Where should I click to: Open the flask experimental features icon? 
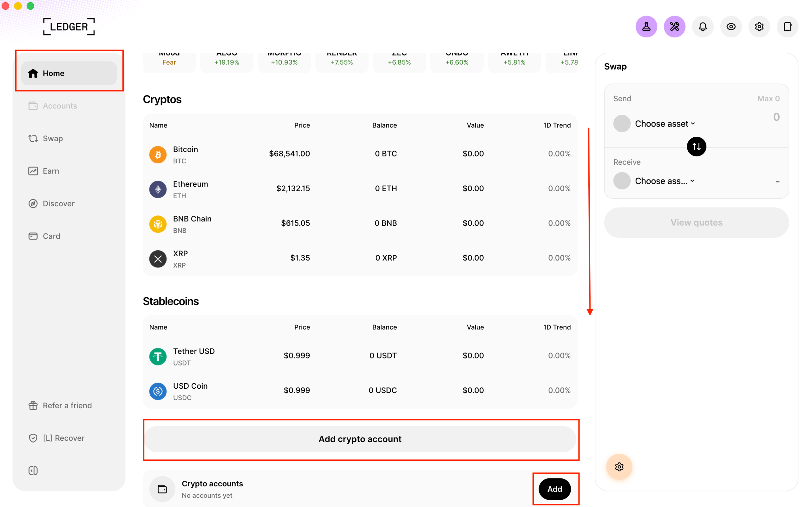tap(646, 26)
